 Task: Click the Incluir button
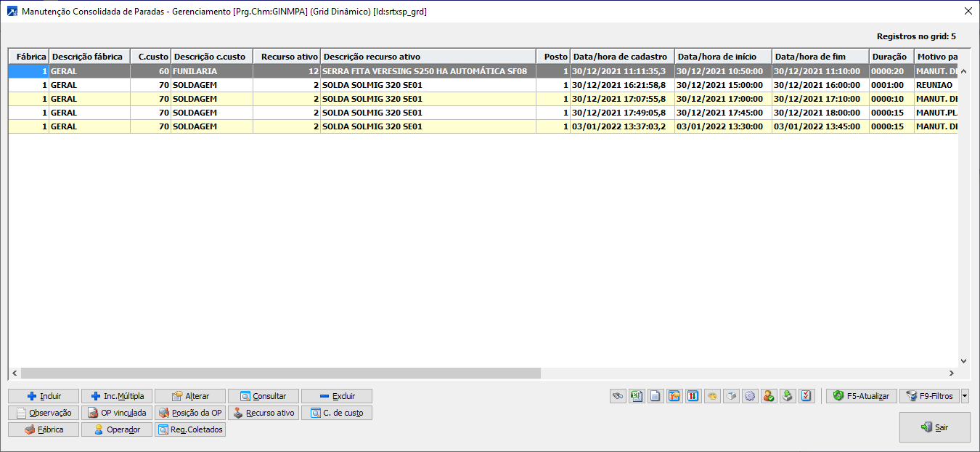(44, 396)
